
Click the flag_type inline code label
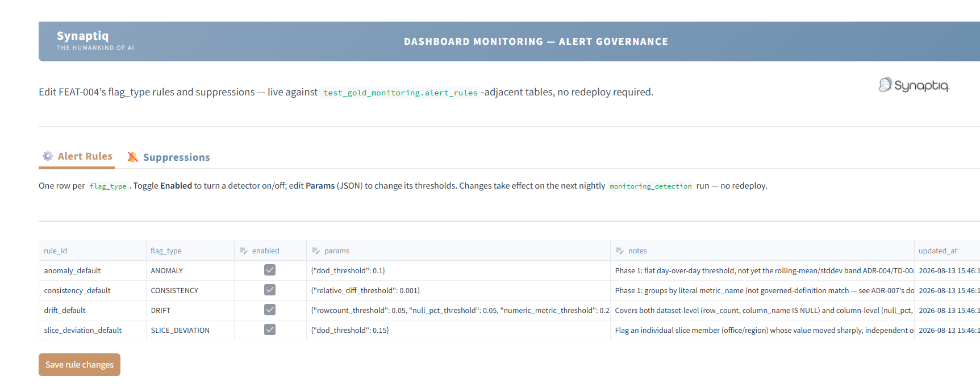[x=108, y=186]
